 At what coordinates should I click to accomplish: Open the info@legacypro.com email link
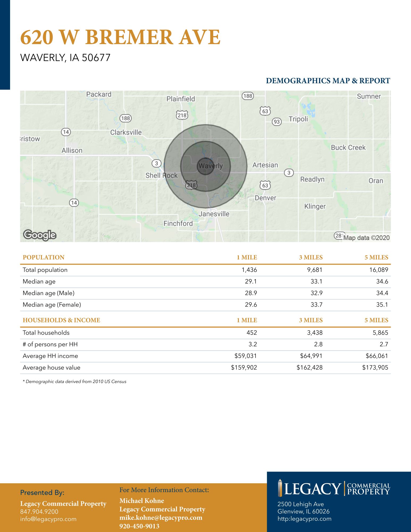(48, 519)
